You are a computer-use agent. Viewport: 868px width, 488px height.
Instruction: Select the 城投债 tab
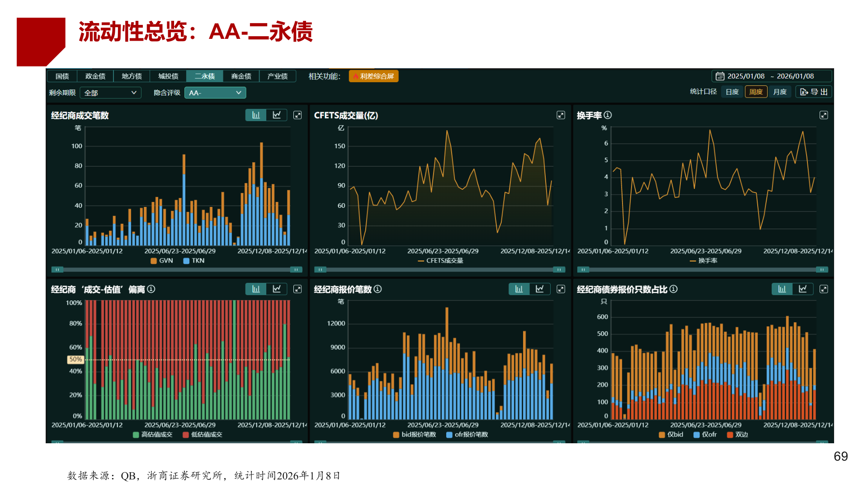click(168, 76)
